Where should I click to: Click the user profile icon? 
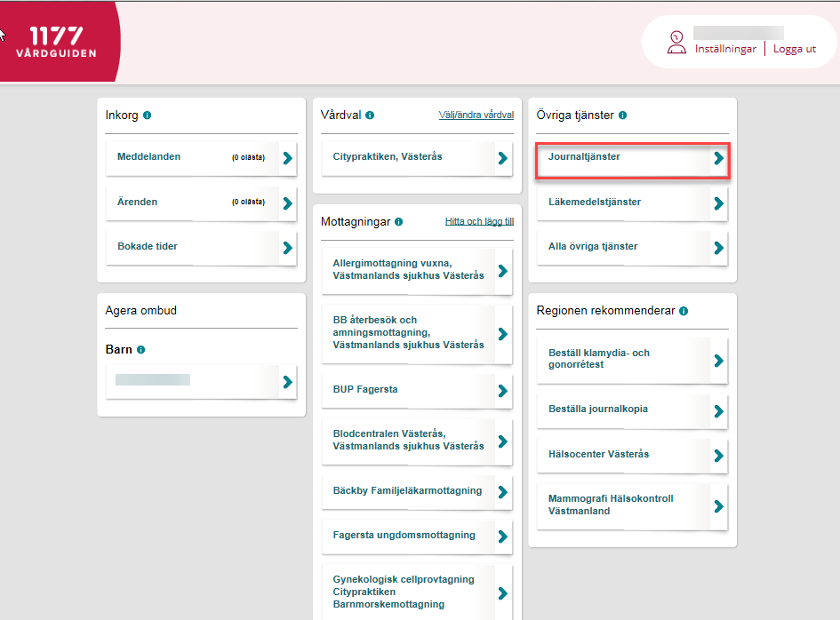[x=676, y=42]
